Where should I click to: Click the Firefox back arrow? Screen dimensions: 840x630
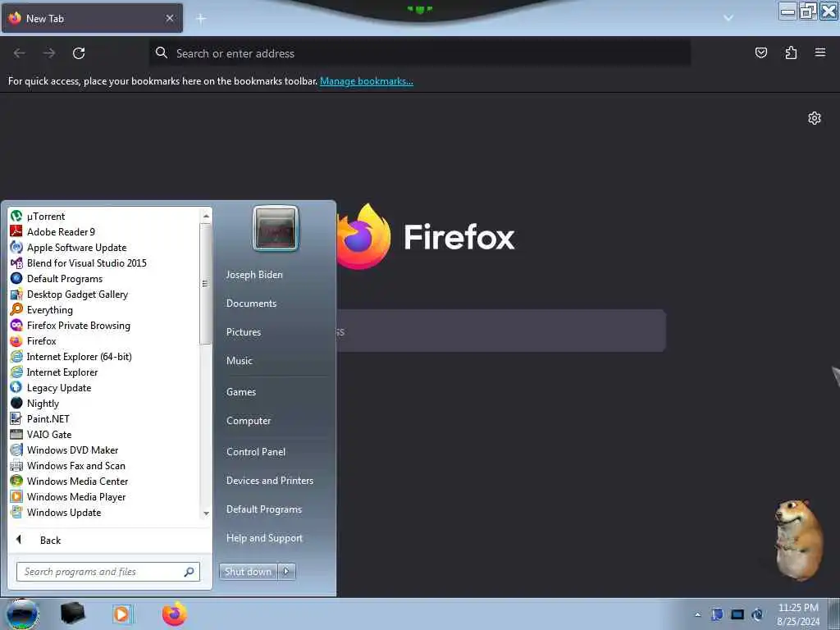pos(20,53)
